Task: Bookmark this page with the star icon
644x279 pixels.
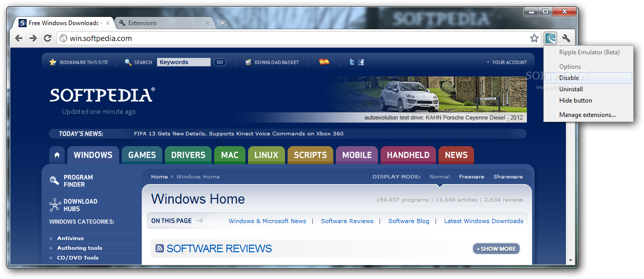Action: point(534,38)
